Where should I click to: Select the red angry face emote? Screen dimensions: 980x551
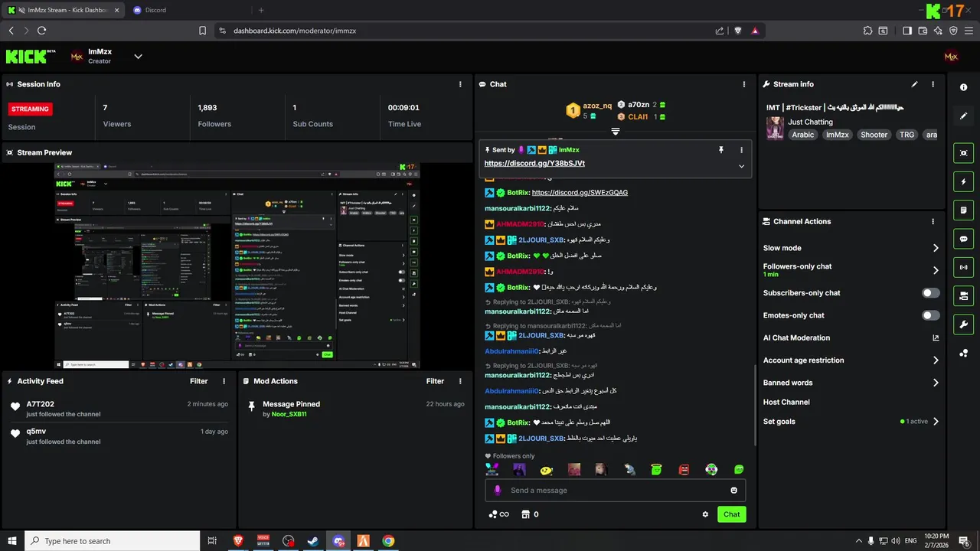pos(684,470)
